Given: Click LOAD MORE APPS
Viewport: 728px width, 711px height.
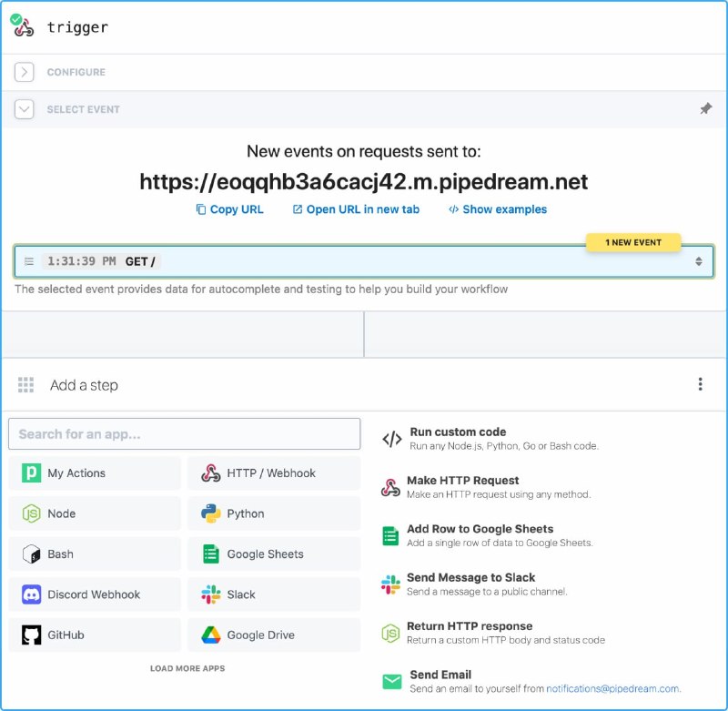Looking at the screenshot, I should pos(187,668).
